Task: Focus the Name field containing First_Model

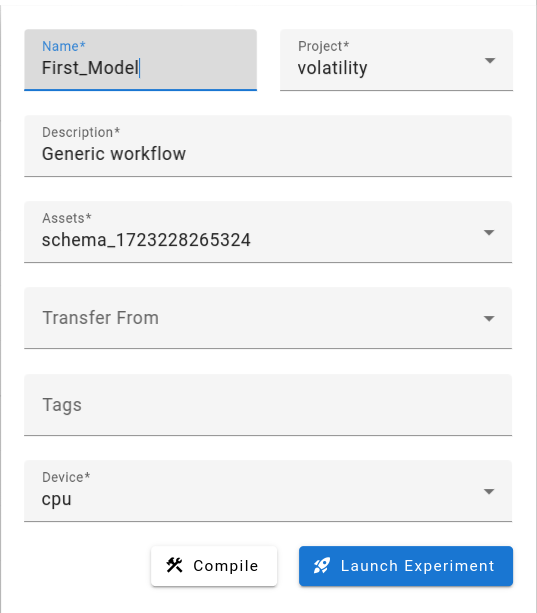Action: [x=140, y=60]
